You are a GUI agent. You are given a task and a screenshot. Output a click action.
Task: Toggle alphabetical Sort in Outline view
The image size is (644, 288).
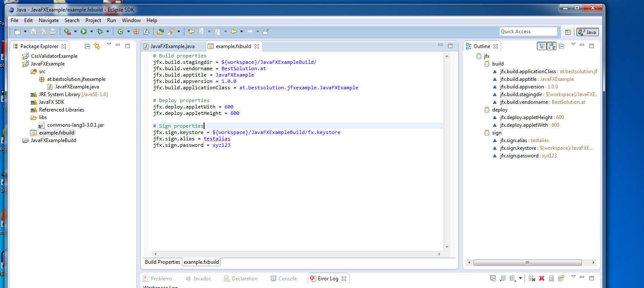point(552,46)
